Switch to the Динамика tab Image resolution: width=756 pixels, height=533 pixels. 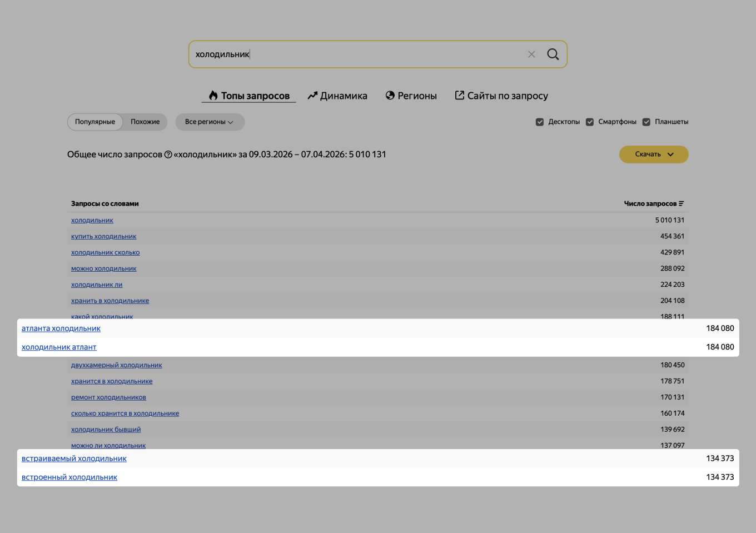337,96
